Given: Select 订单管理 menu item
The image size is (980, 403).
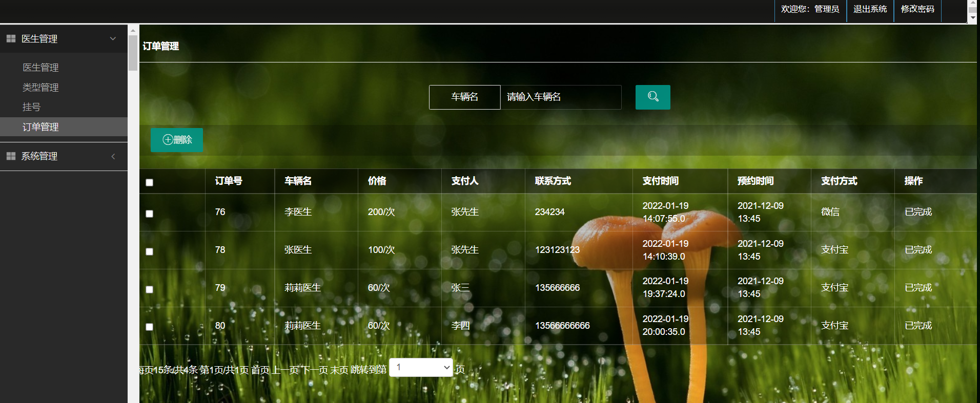Looking at the screenshot, I should pos(64,126).
